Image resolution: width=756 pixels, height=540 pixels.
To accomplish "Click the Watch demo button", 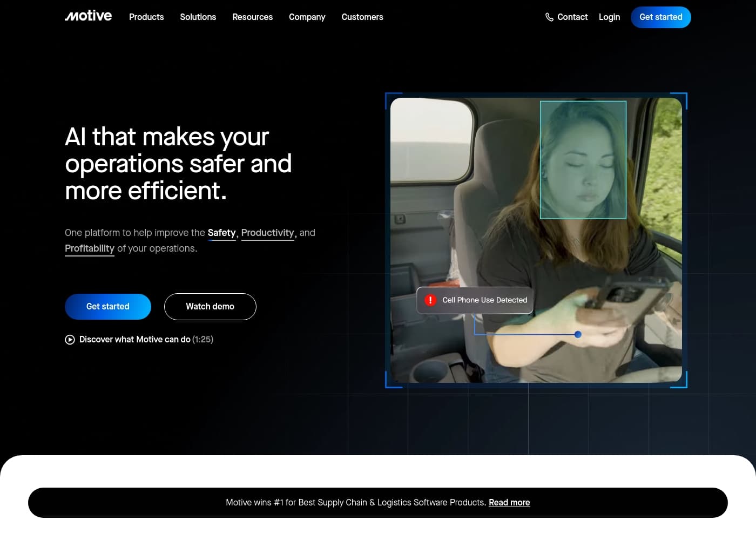I will click(x=210, y=307).
